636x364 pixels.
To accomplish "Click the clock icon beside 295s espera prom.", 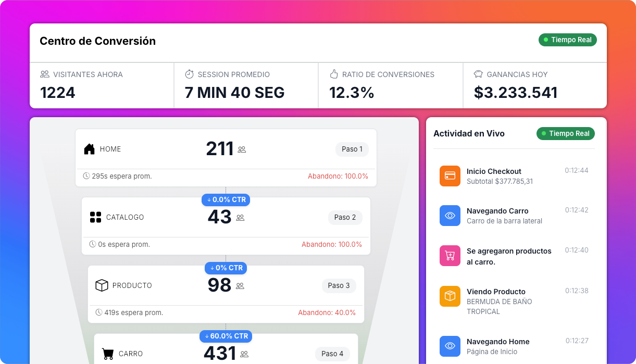I will click(x=86, y=176).
